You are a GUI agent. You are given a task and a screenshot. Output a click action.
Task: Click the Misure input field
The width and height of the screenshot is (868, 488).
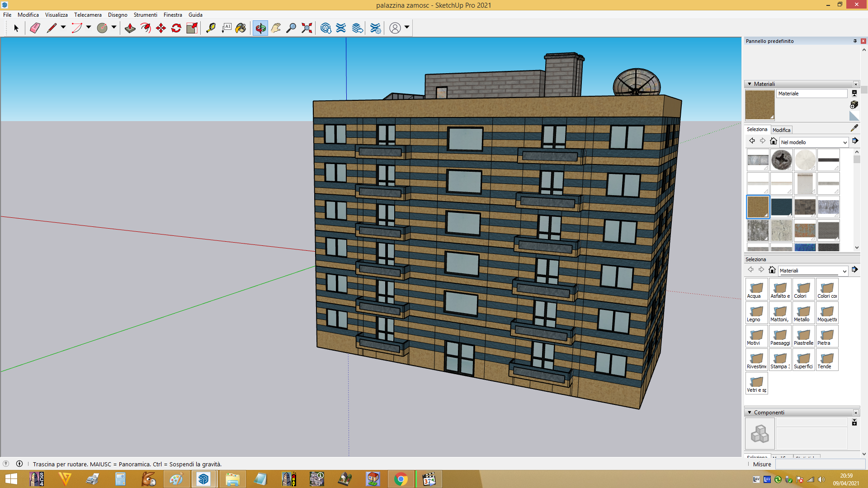coord(820,464)
